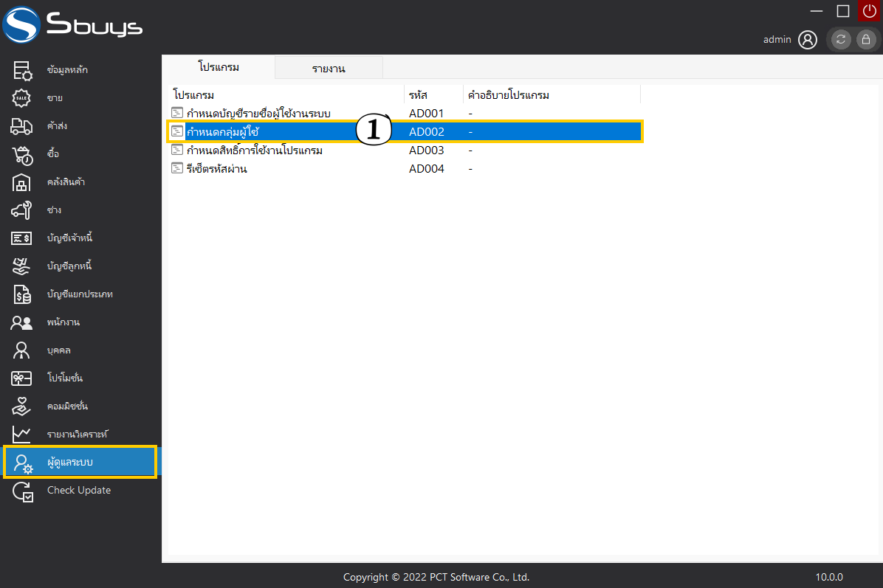883x588 pixels.
Task: Click the Check Update icon
Action: coord(22,491)
